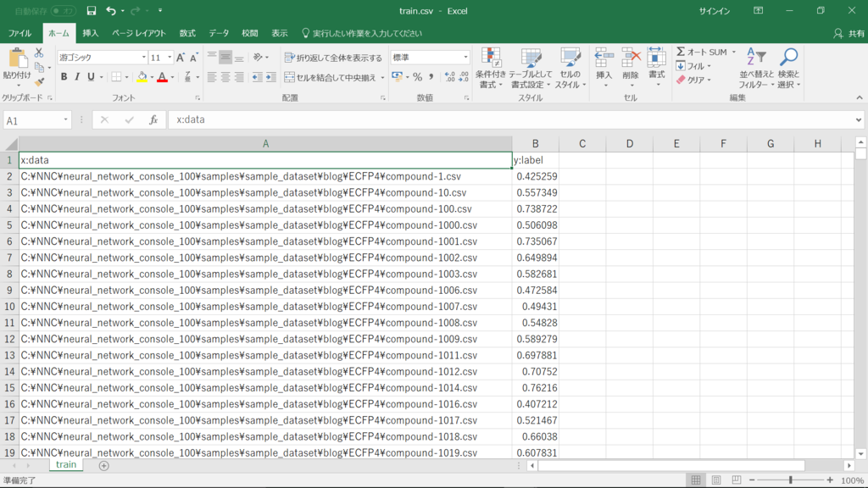Image resolution: width=868 pixels, height=488 pixels.
Task: Toggle center horizontal alignment
Action: tap(225, 77)
